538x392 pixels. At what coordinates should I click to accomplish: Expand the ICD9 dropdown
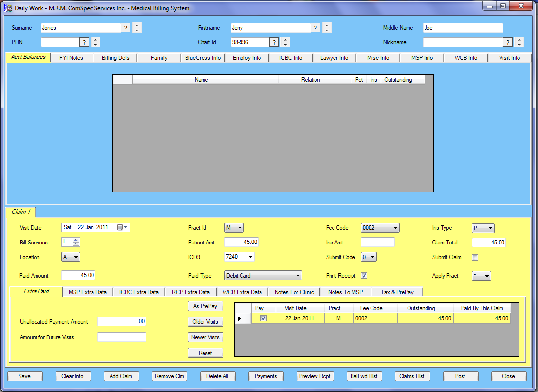[x=250, y=257]
